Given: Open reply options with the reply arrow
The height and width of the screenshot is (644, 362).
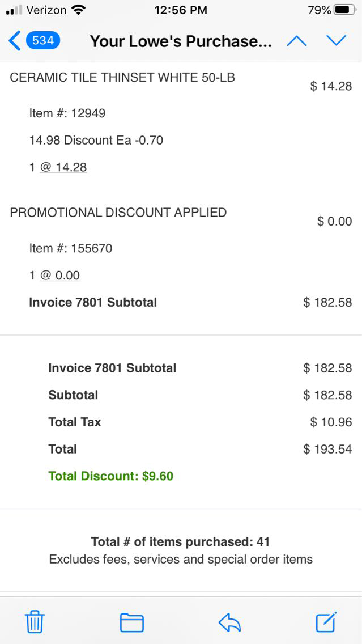Looking at the screenshot, I should pyautogui.click(x=229, y=622).
